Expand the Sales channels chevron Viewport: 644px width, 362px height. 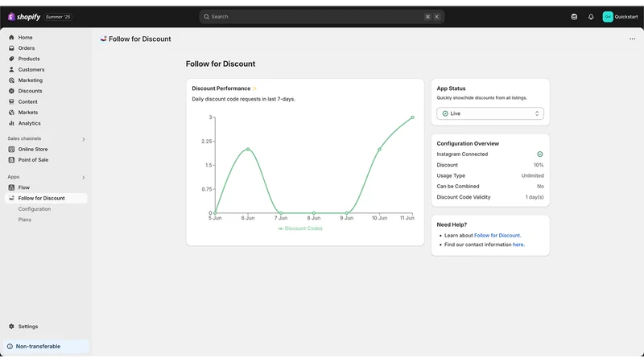click(x=84, y=139)
